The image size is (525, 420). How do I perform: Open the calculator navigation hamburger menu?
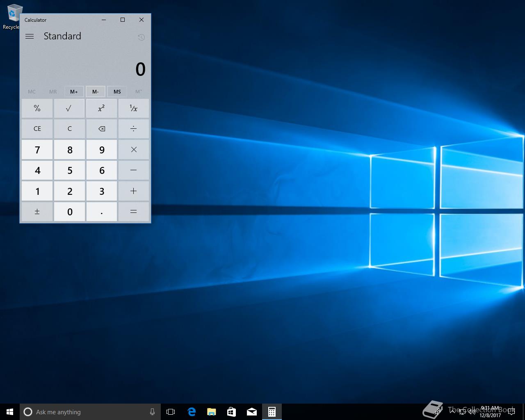[x=29, y=36]
